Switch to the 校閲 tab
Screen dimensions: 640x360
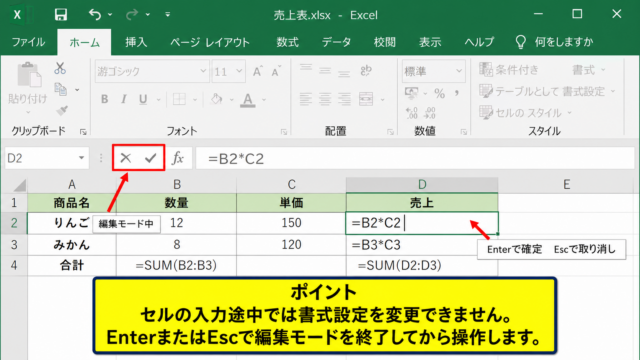click(384, 42)
